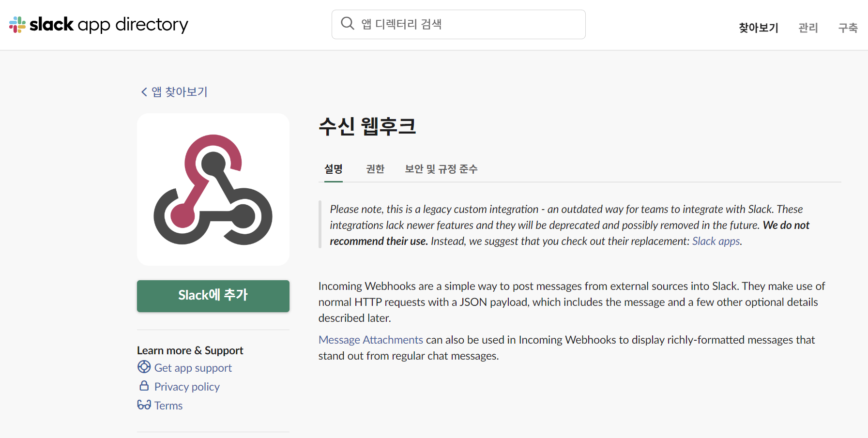Click the lock icon beside Privacy policy
This screenshot has width=868, height=438.
(144, 386)
